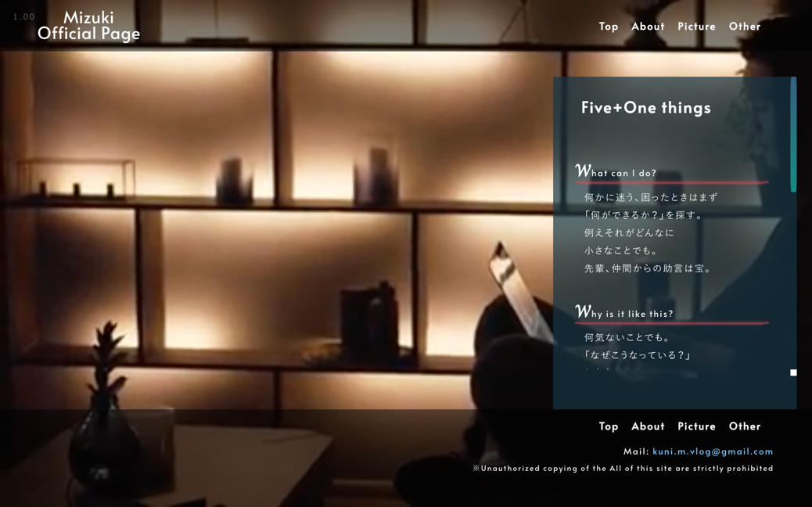Open the Top link in header navigation
This screenshot has height=507, width=812.
pyautogui.click(x=609, y=27)
